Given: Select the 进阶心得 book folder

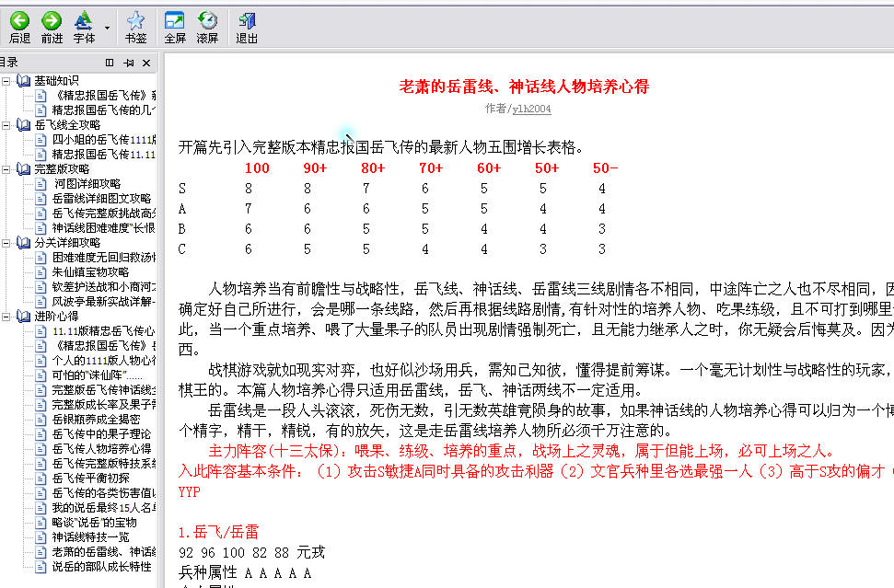Looking at the screenshot, I should 56,317.
